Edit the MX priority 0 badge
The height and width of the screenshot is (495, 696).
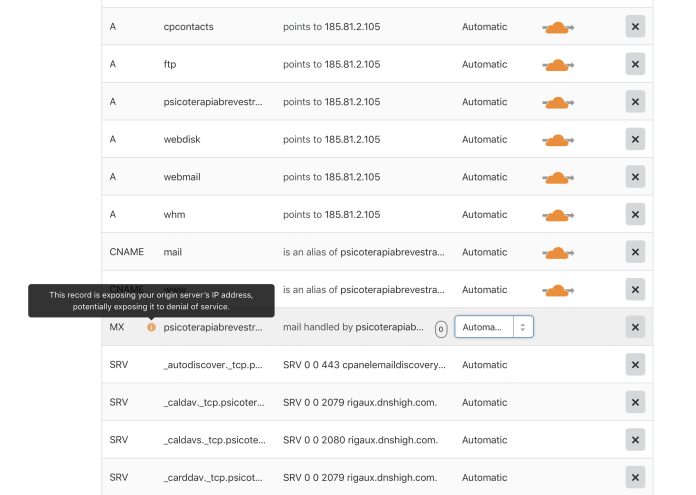pyautogui.click(x=441, y=329)
